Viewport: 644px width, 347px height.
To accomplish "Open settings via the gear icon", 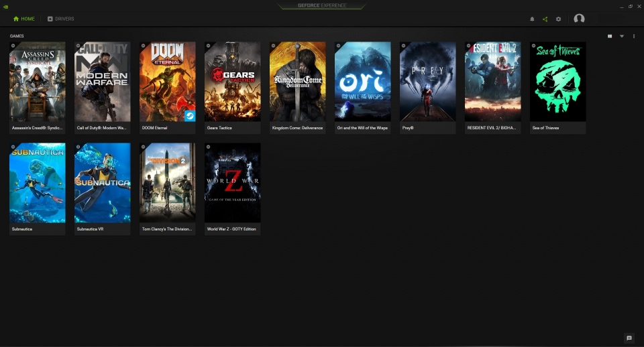I will 558,19.
